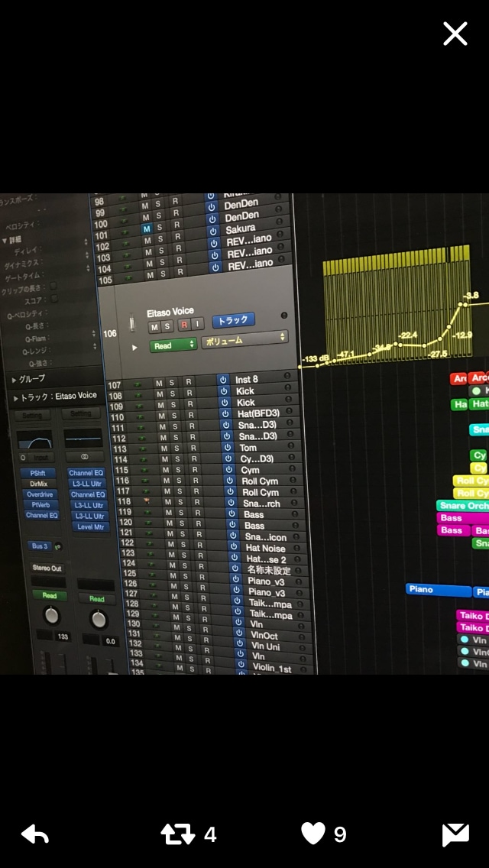489x868 pixels.
Task: Toggle power button on the Vln Uni track
Action: point(240,643)
